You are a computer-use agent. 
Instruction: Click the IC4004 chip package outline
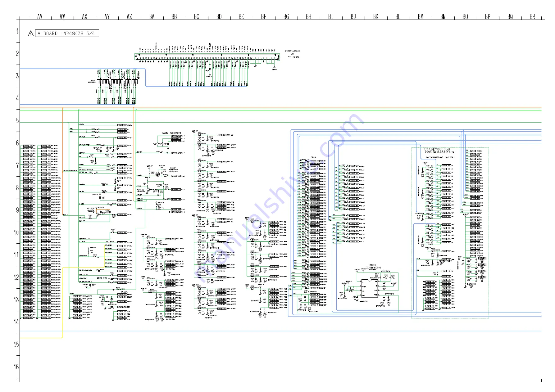(370, 288)
